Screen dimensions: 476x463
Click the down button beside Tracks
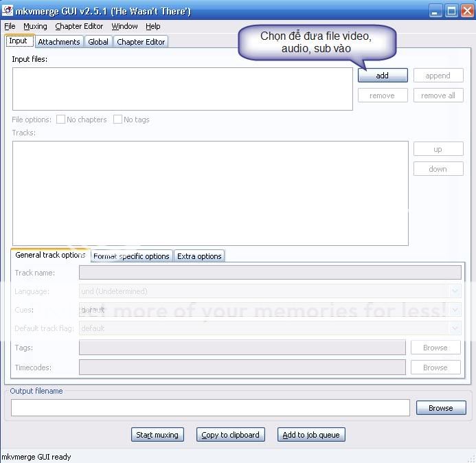(438, 169)
